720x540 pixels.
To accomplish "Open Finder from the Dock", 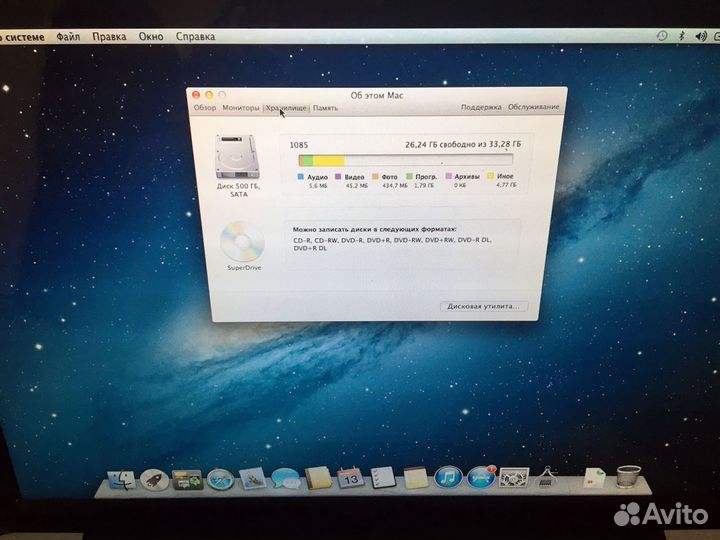I will pos(121,480).
